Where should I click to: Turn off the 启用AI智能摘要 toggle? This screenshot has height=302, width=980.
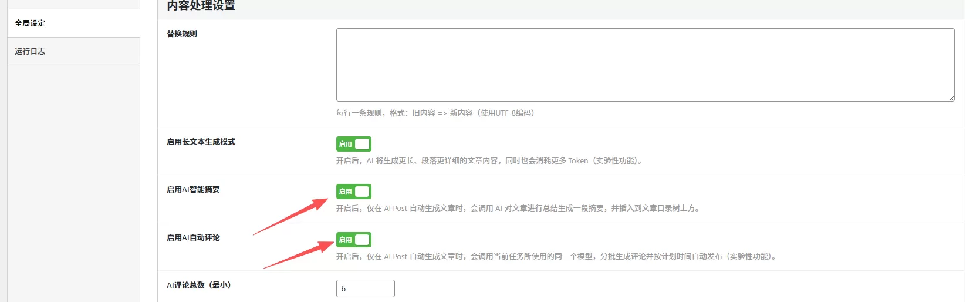pos(353,192)
